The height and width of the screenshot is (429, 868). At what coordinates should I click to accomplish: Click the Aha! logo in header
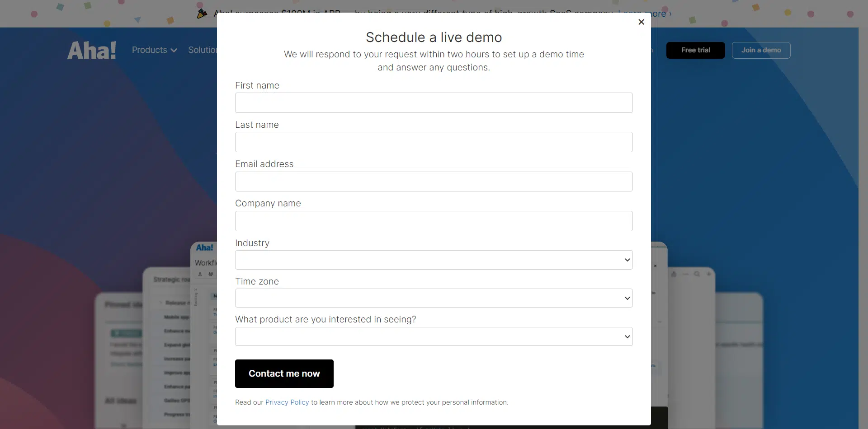(x=92, y=50)
